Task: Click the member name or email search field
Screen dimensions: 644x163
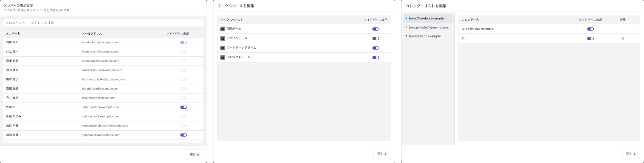Action: coord(104,23)
